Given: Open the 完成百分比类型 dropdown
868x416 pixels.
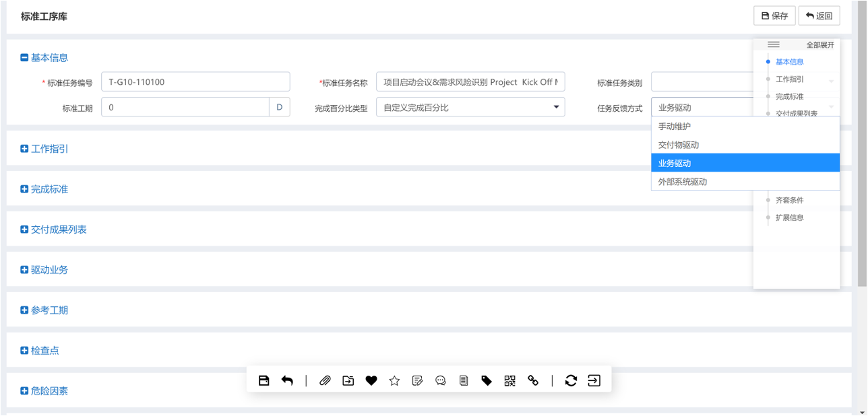Looking at the screenshot, I should pyautogui.click(x=470, y=107).
